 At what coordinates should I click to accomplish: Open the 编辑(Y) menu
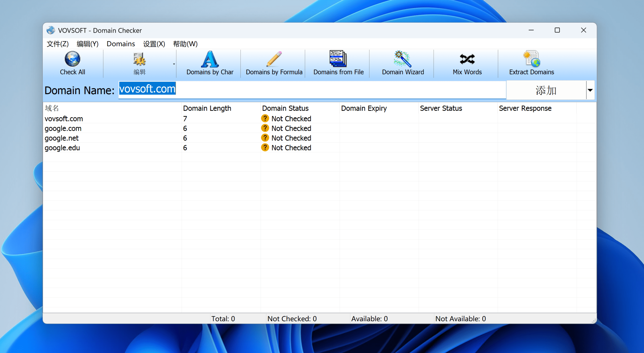point(87,44)
